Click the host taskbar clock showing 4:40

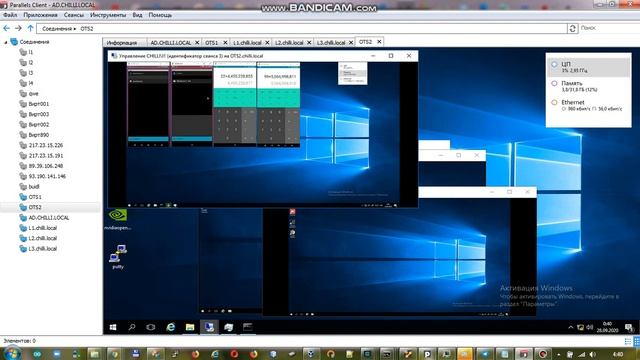pyautogui.click(x=618, y=354)
